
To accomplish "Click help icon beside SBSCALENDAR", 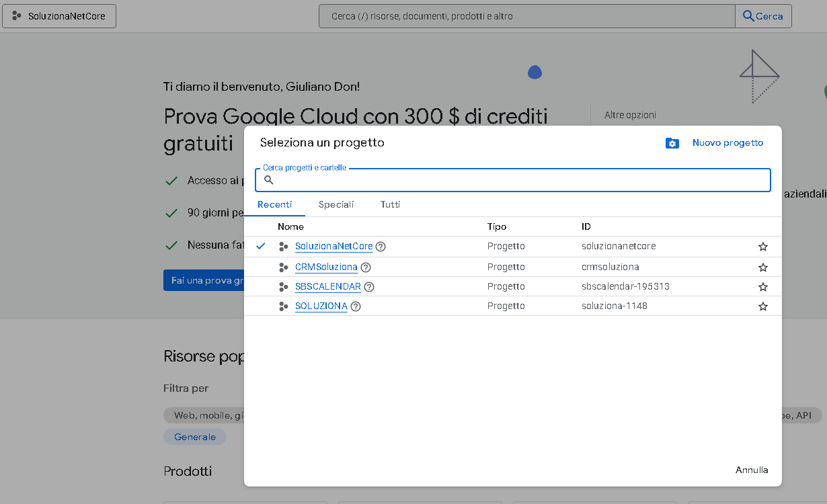I will click(x=369, y=287).
